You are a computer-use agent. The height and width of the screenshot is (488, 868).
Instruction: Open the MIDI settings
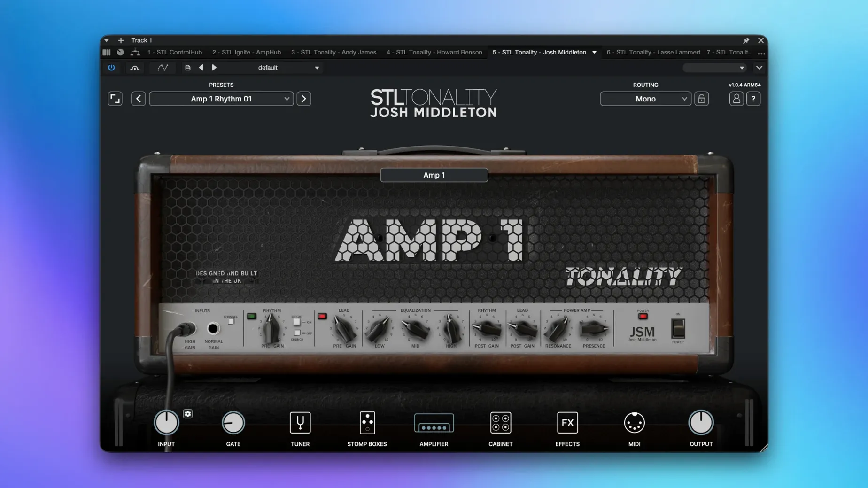pos(634,422)
